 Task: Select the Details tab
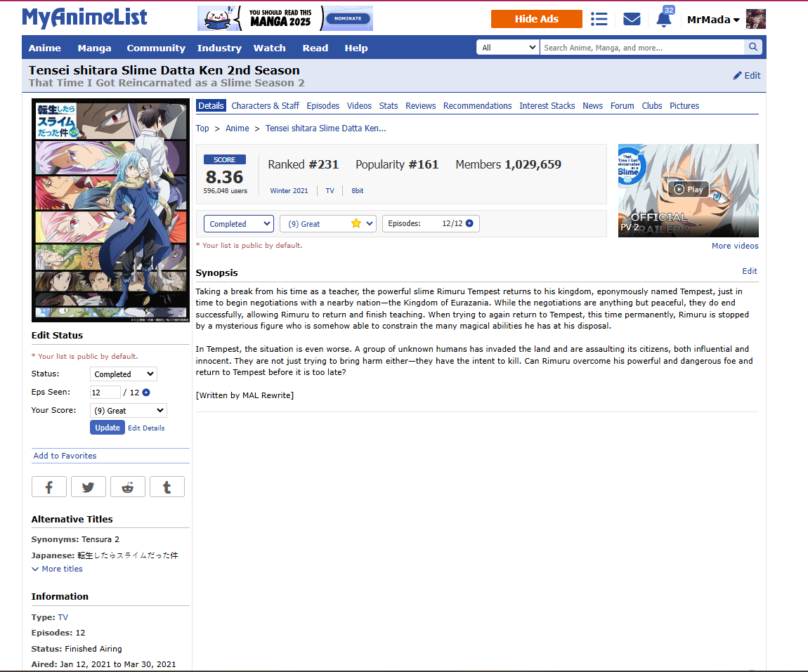[211, 105]
